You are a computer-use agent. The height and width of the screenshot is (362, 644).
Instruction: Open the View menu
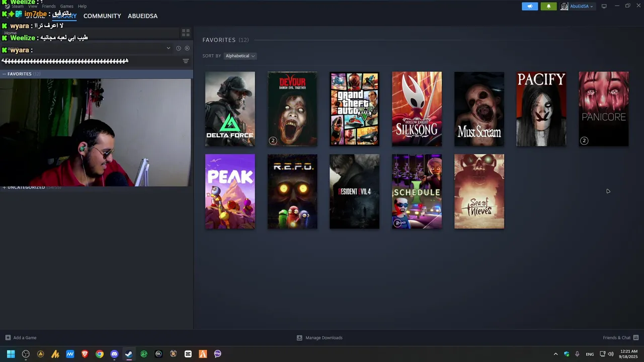[33, 6]
